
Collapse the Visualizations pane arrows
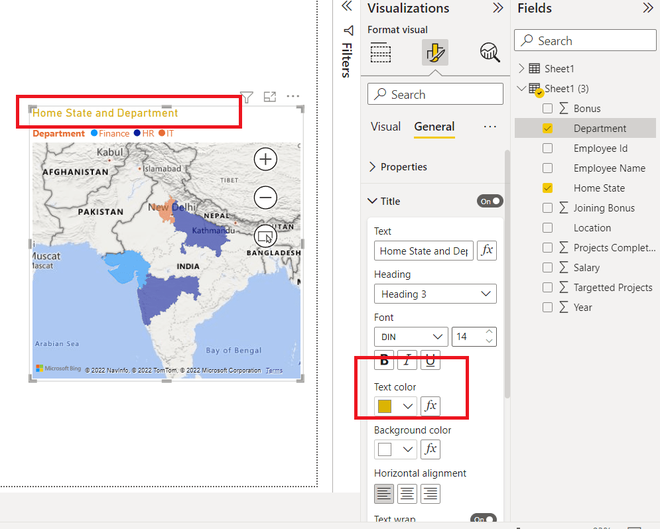(x=498, y=8)
